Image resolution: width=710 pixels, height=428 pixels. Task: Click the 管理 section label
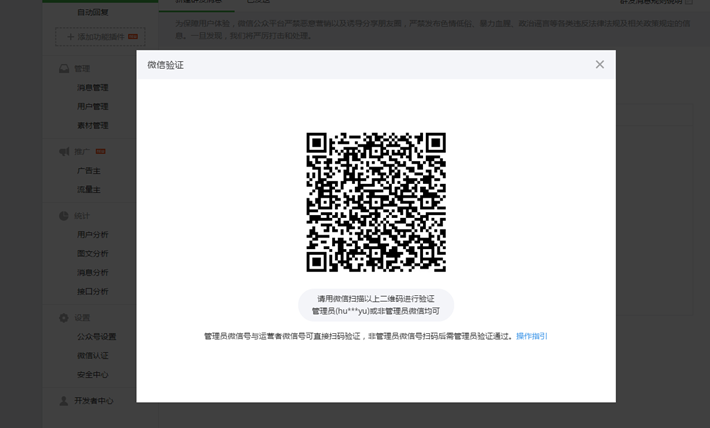(82, 69)
